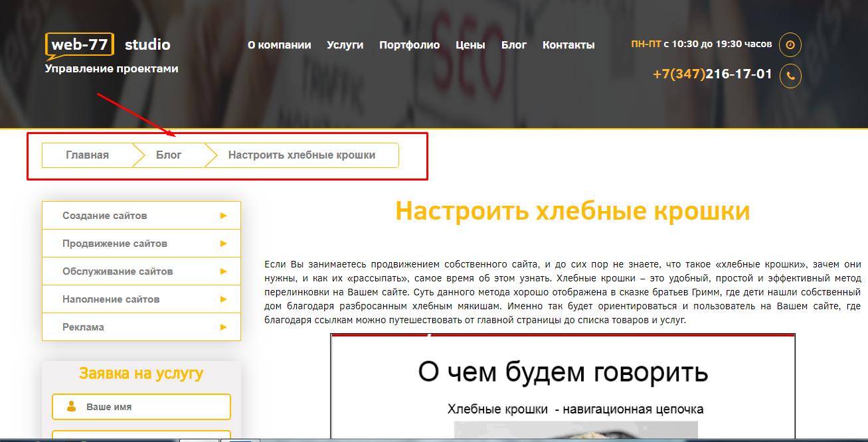This screenshot has width=868, height=442.
Task: Click into the Ваше имя input field
Action: (141, 407)
